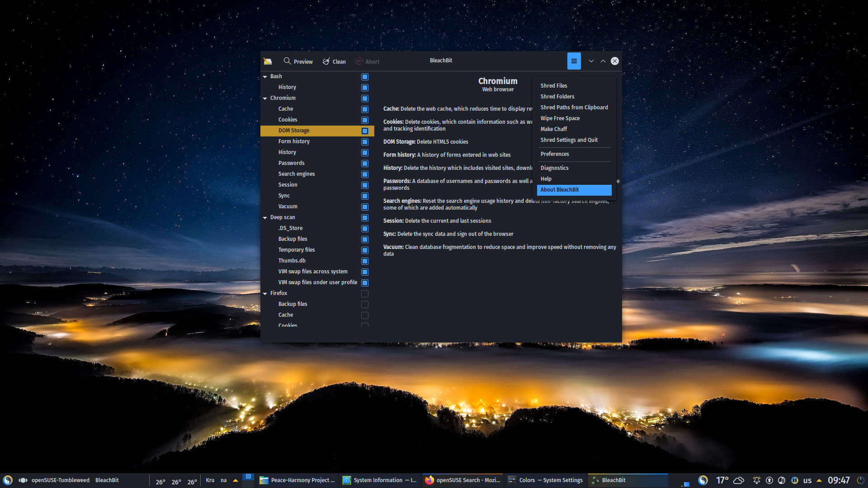Toggle the Search engines checkbox
The height and width of the screenshot is (488, 868).
365,174
